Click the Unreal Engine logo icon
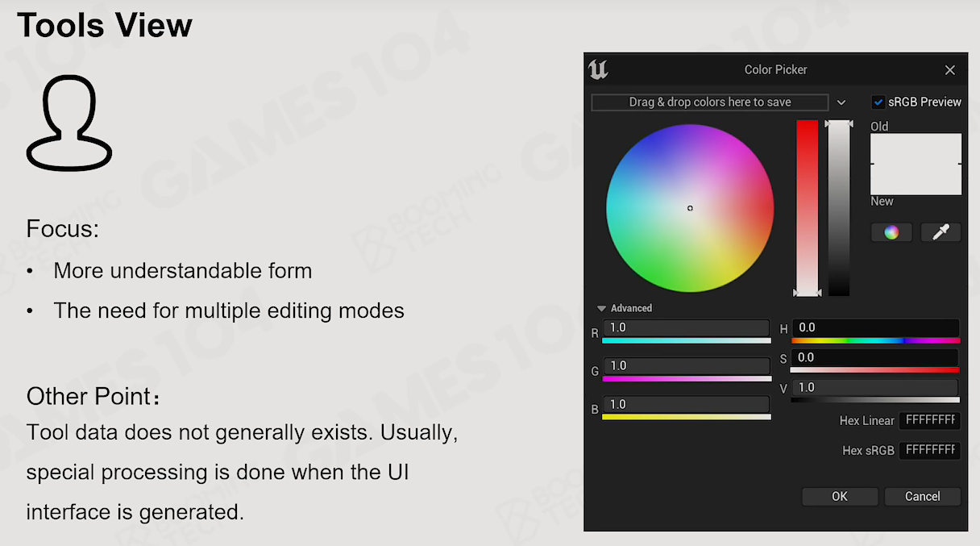Viewport: 980px width, 546px height. click(598, 69)
